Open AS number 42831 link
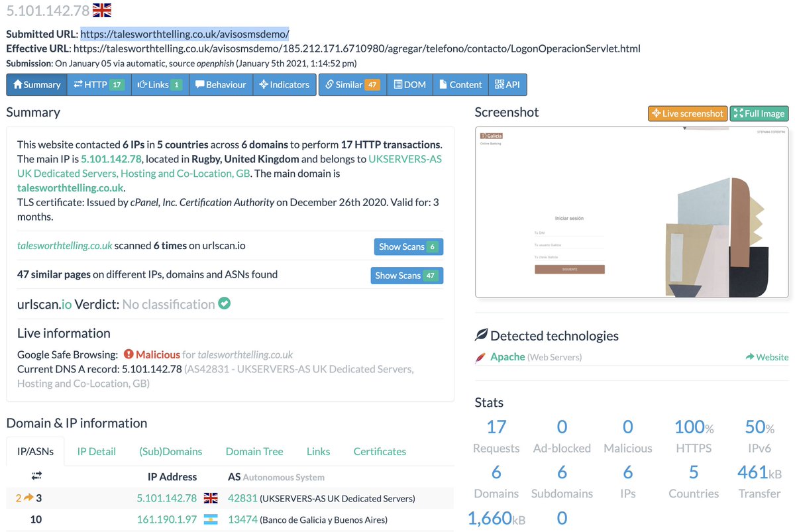This screenshot has width=795, height=532. [x=242, y=498]
